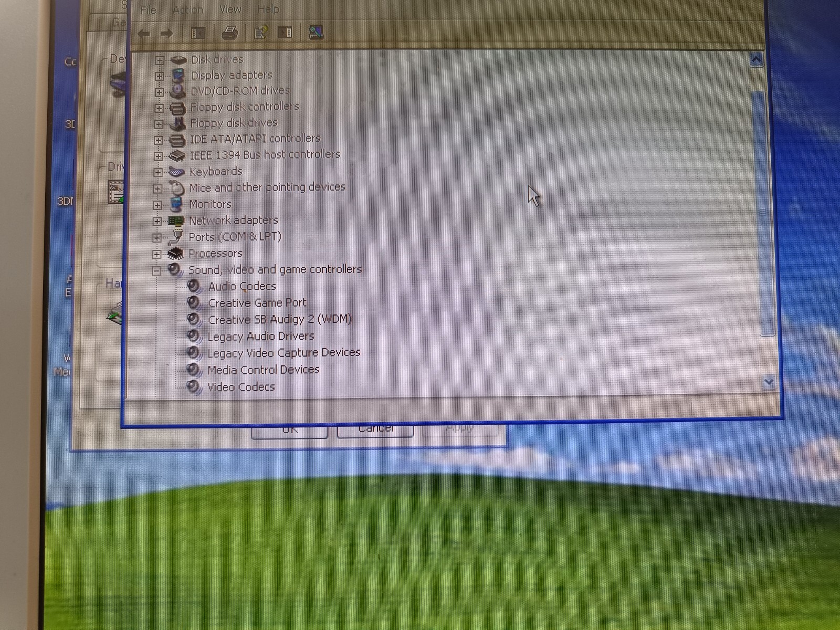Select the Disk drives icon
The image size is (840, 630).
pos(178,60)
